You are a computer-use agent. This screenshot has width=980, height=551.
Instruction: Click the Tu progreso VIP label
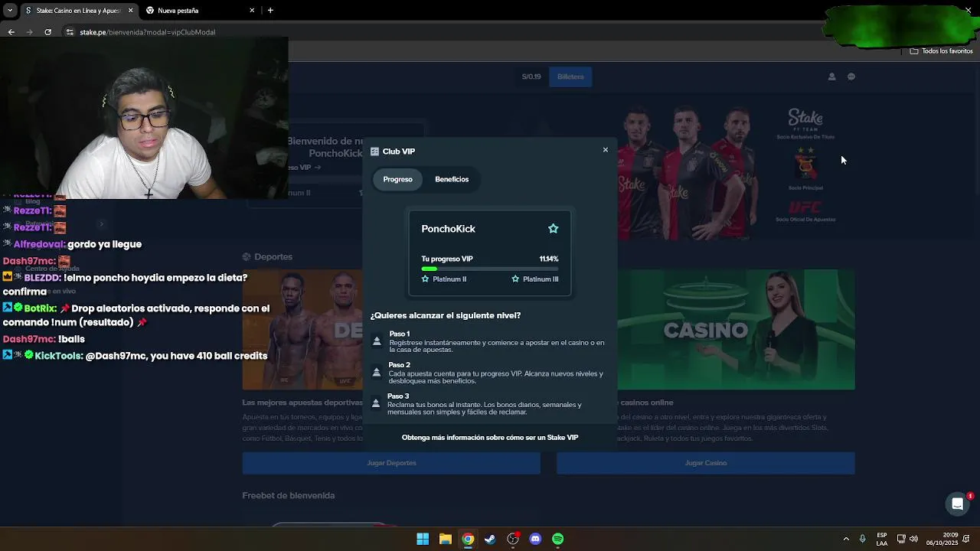coord(447,259)
